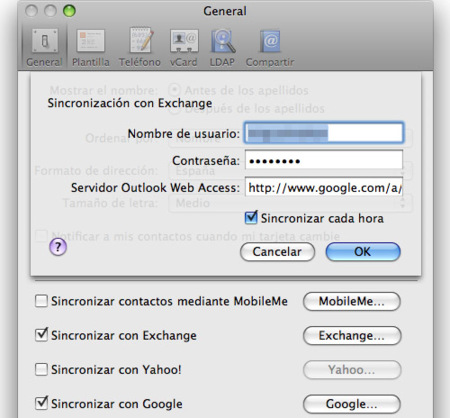Confirm Exchange settings with OK

click(363, 252)
